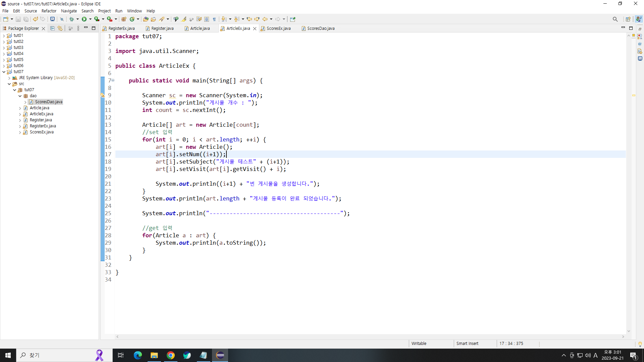Click New Java Class toolbar icon
Screen dimensions: 644x362
(132, 19)
